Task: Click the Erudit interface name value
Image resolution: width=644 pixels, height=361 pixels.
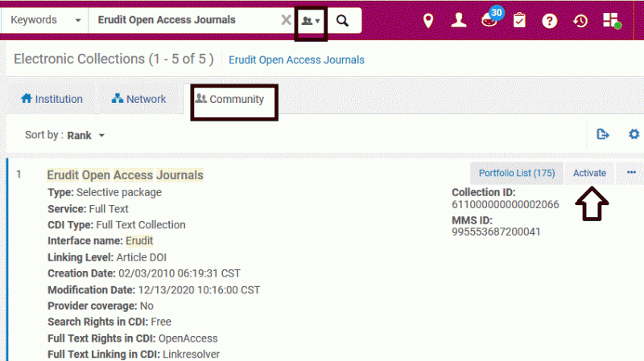Action: tap(139, 241)
